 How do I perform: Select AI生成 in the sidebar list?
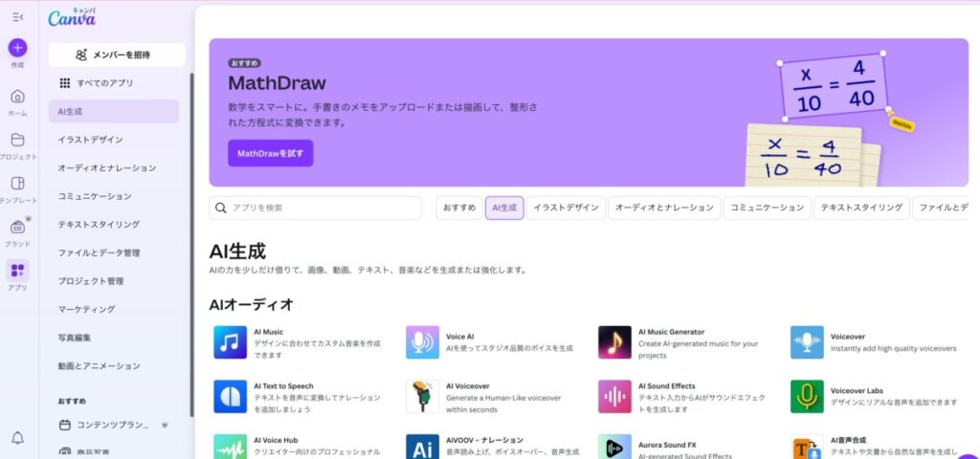[114, 112]
